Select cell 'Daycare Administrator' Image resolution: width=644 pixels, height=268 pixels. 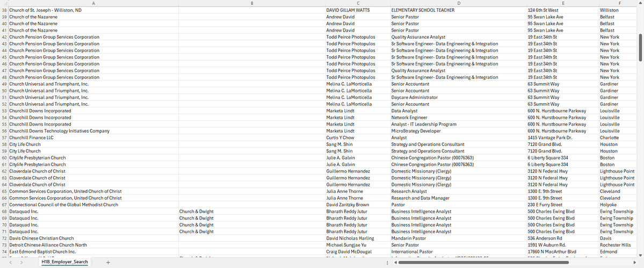pos(458,97)
